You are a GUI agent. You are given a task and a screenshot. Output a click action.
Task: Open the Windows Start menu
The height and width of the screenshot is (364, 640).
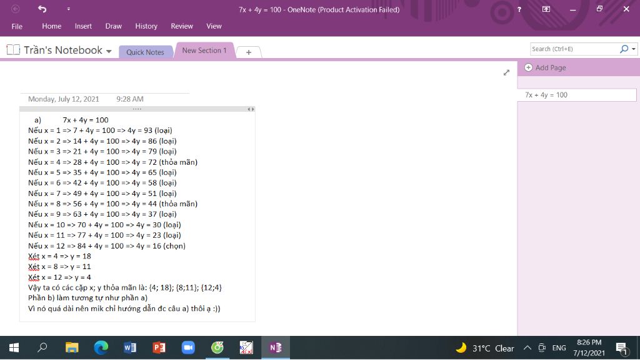click(14, 348)
